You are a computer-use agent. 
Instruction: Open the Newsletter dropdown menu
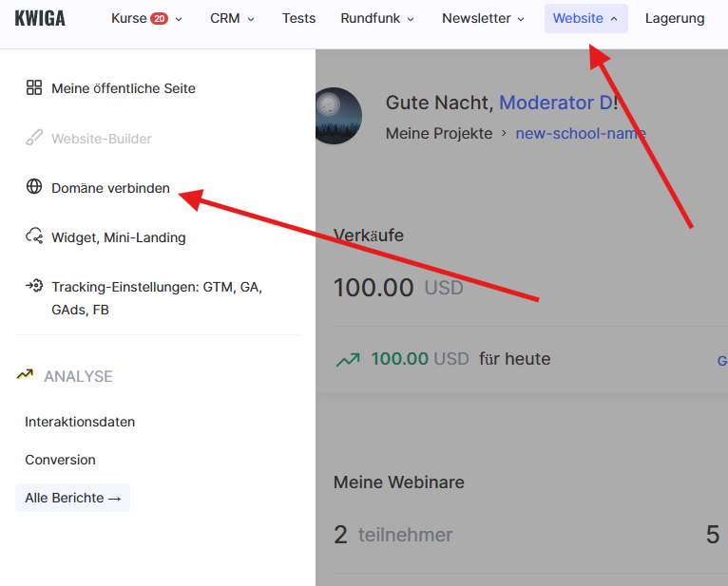pyautogui.click(x=483, y=18)
